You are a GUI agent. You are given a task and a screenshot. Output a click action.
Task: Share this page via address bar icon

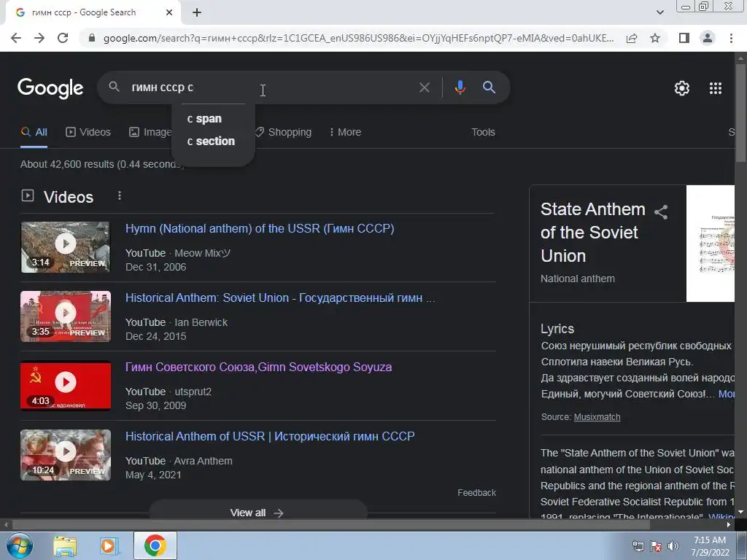632,38
